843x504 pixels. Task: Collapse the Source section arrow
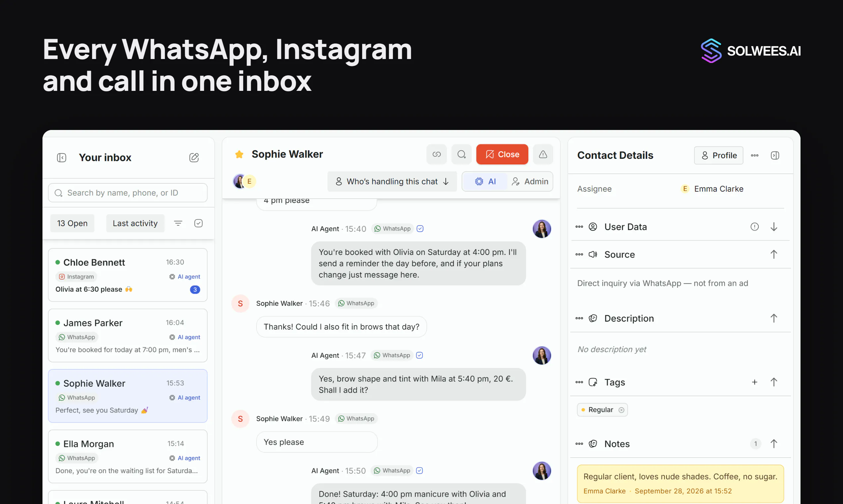coord(774,254)
